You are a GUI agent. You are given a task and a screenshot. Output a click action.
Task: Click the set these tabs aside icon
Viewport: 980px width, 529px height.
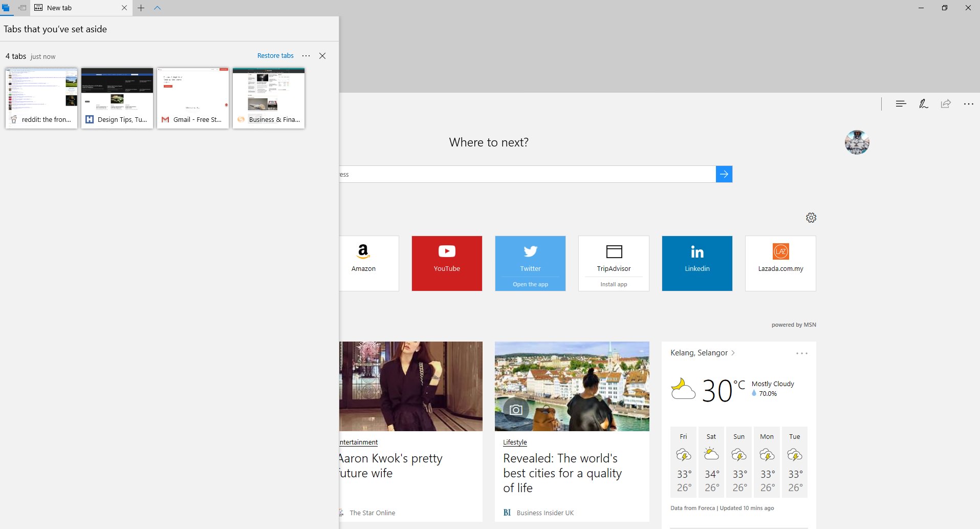(22, 8)
